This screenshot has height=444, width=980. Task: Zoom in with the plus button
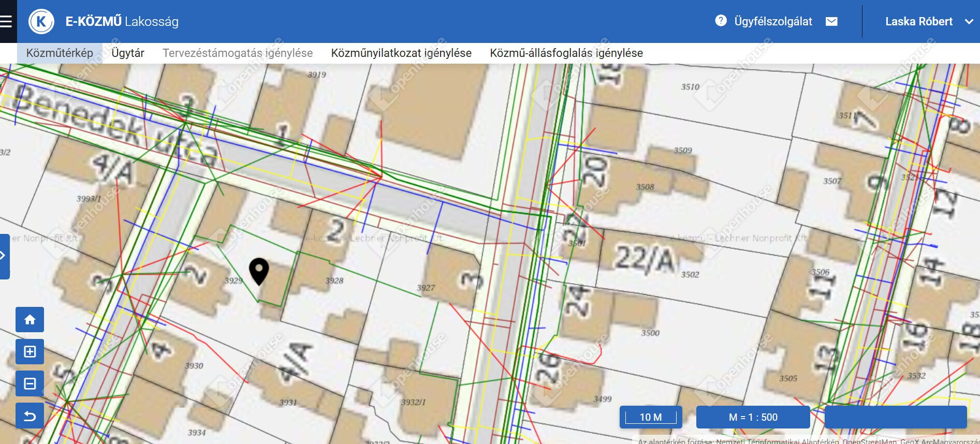click(30, 352)
